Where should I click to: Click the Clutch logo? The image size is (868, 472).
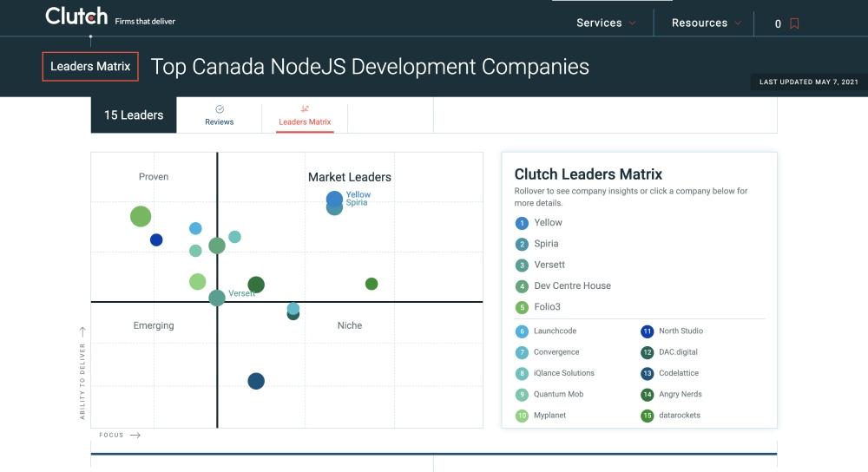(76, 16)
